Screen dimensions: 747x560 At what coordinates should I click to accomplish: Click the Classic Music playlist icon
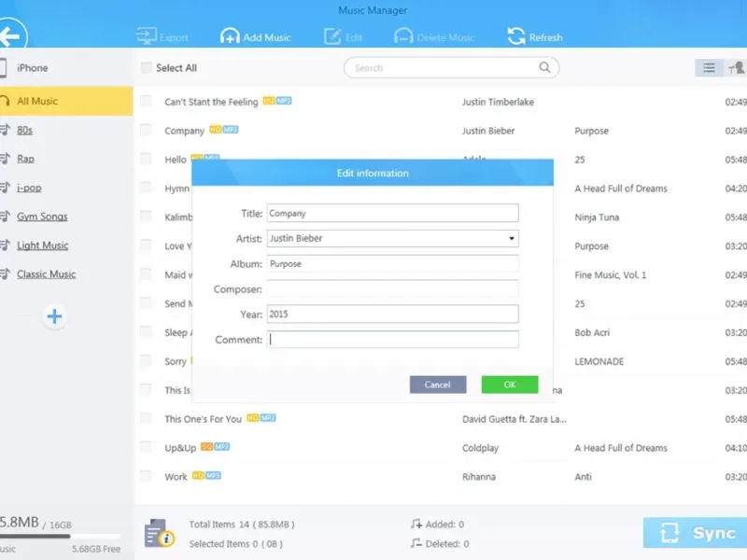click(x=5, y=273)
